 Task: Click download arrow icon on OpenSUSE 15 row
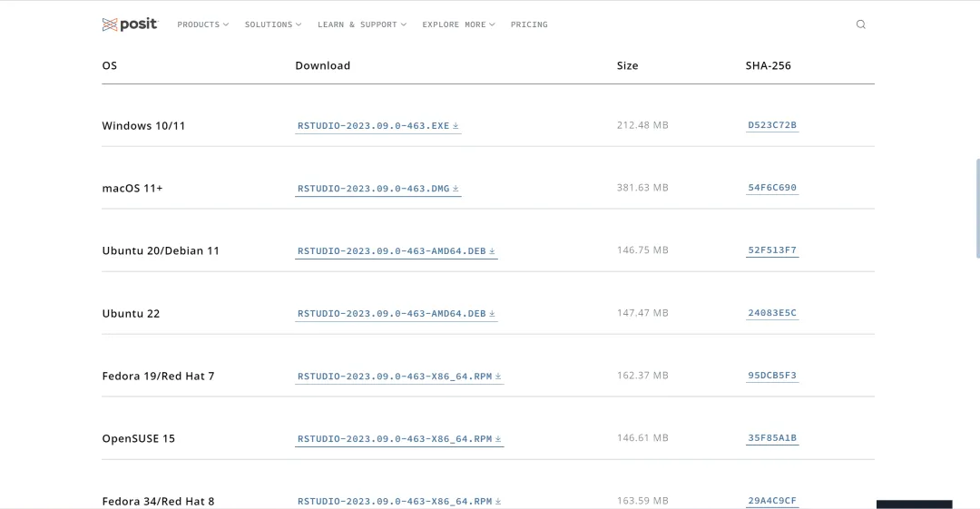(498, 438)
